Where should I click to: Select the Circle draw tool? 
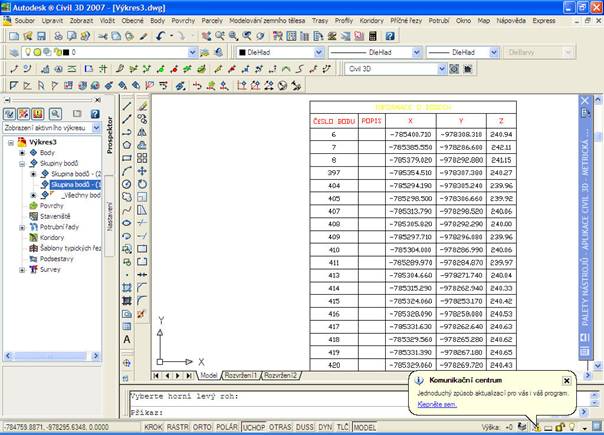[x=127, y=184]
